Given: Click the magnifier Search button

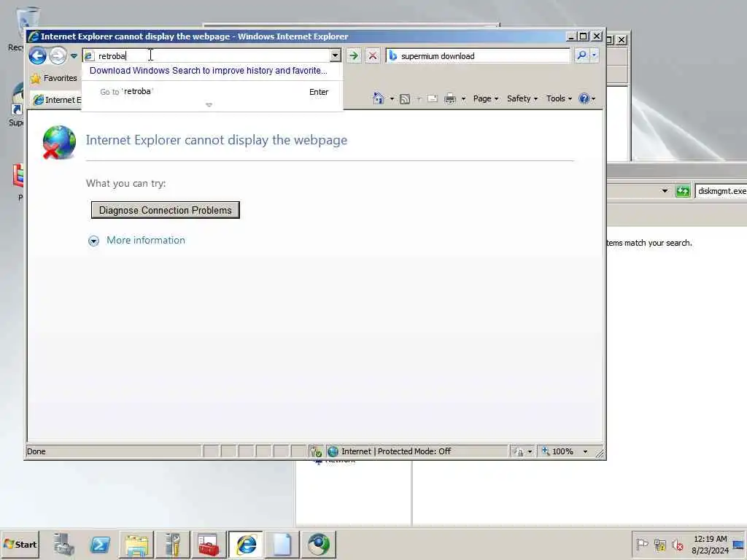Looking at the screenshot, I should (581, 55).
